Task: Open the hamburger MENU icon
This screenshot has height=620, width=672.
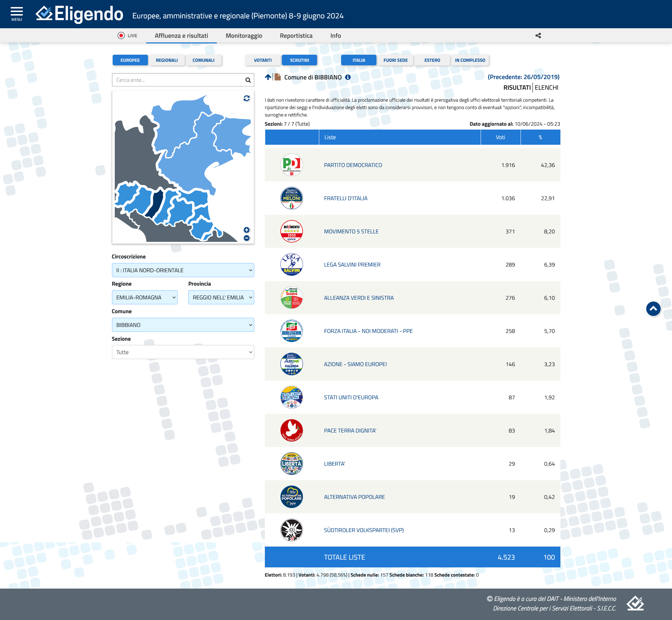Action: [17, 14]
